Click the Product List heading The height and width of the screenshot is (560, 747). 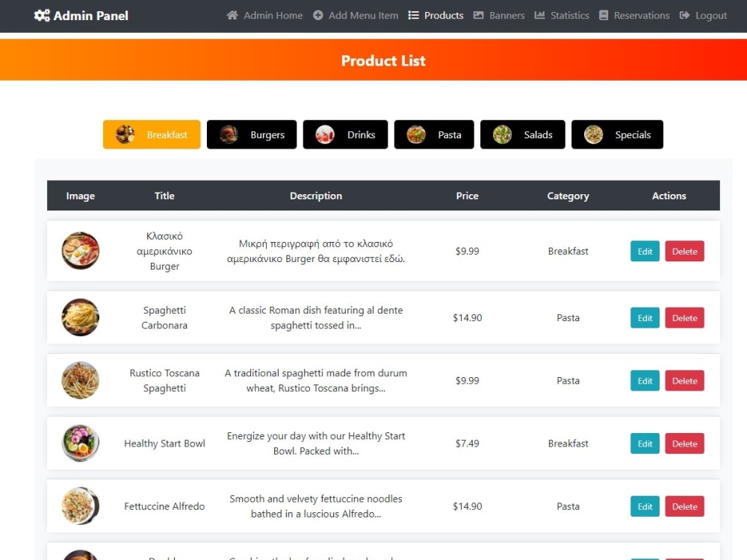tap(383, 60)
